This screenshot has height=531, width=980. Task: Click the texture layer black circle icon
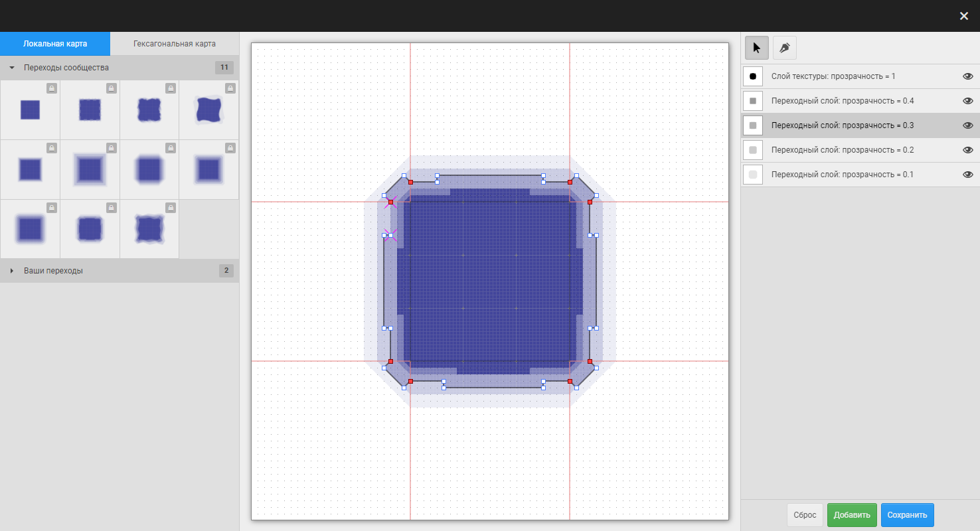(x=753, y=76)
